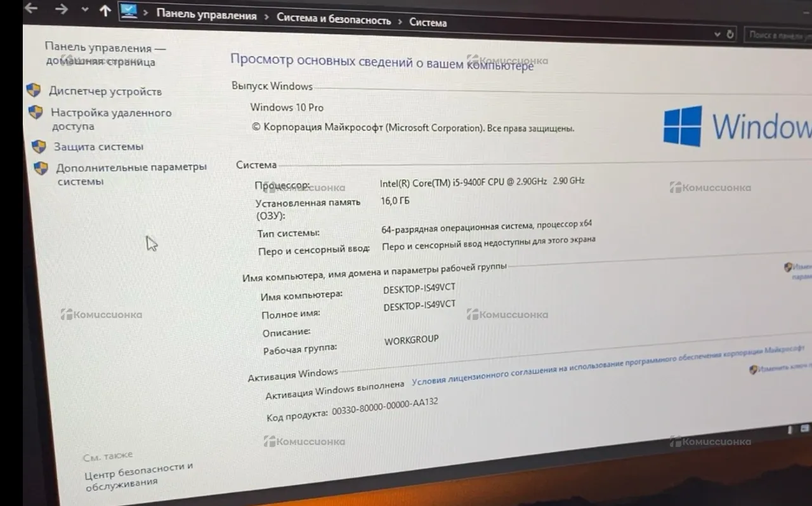
Task: Focus the Control Panel search box
Action: pos(778,36)
